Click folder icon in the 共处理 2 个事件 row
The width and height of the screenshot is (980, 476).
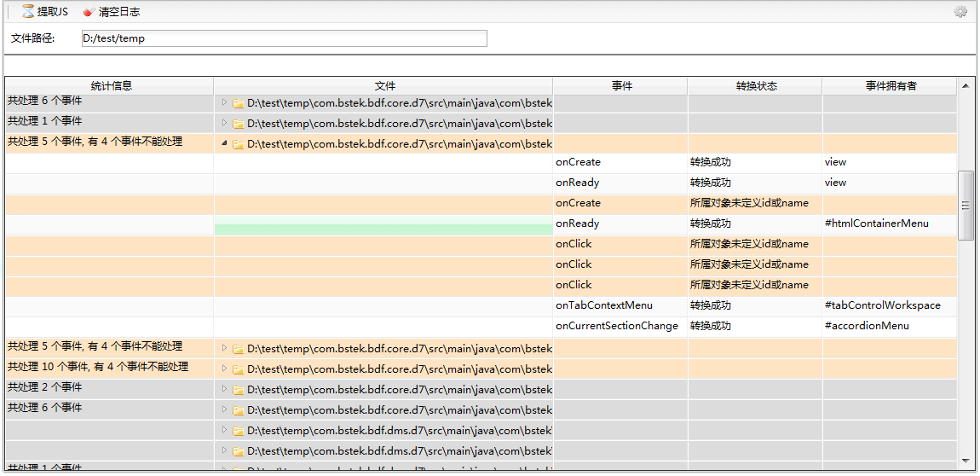239,390
